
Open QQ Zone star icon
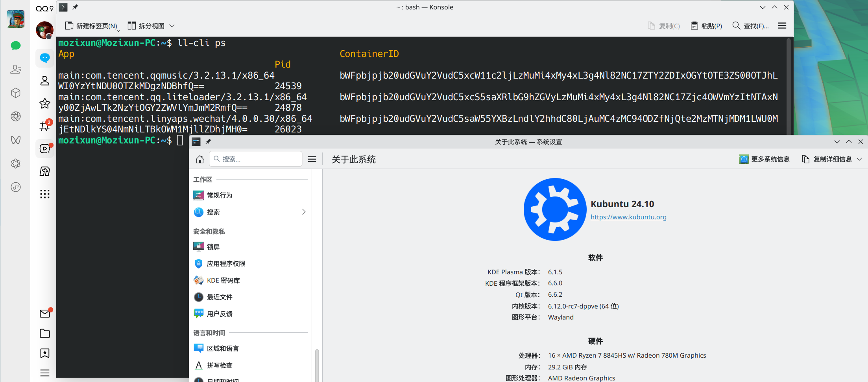click(x=45, y=103)
